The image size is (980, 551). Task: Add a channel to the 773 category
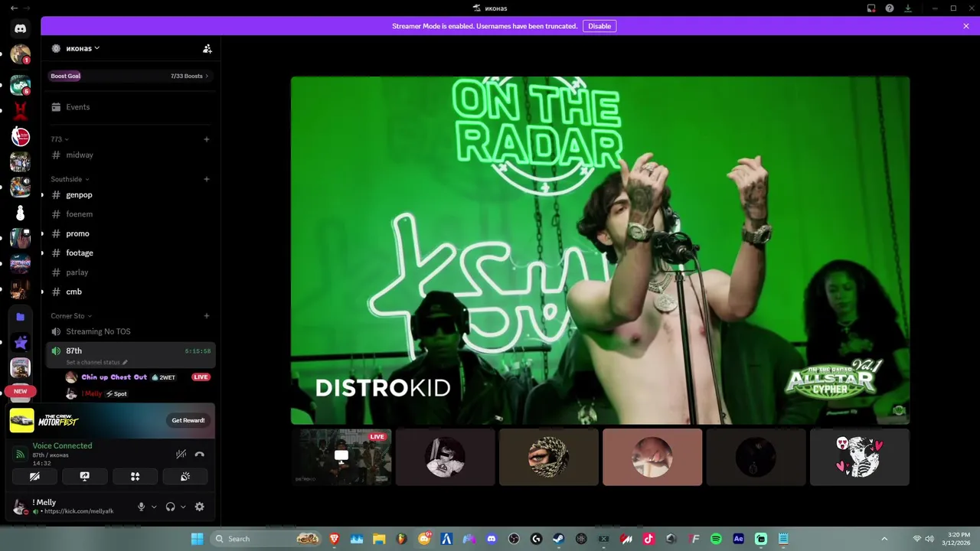pyautogui.click(x=207, y=139)
